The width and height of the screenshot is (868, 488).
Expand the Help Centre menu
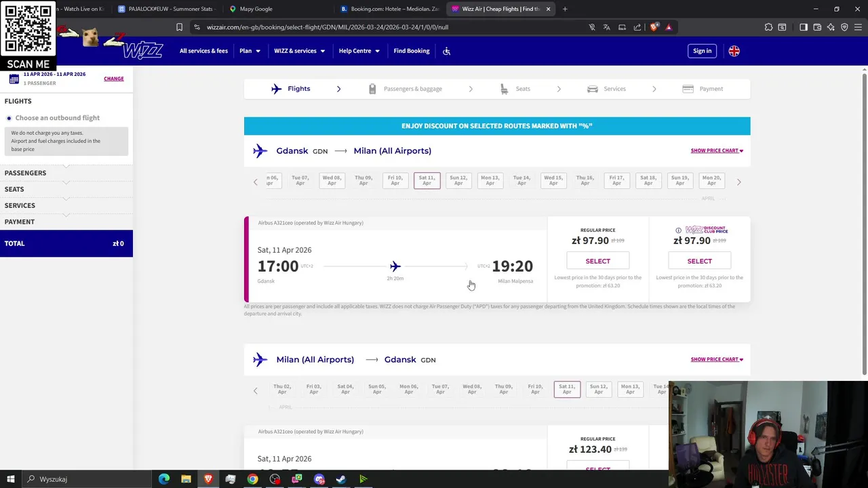point(359,51)
